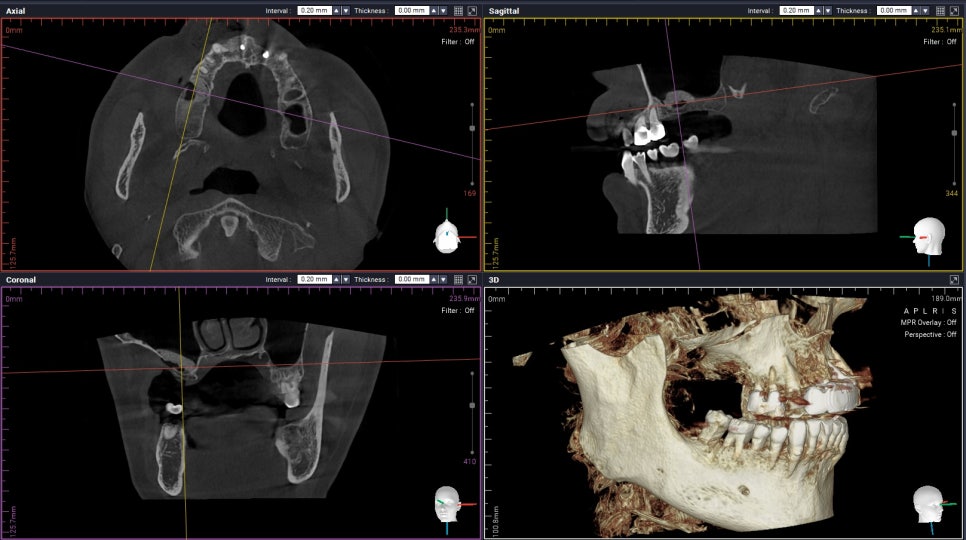
Task: Select the S orientation preset in 3D view
Action: 954,311
